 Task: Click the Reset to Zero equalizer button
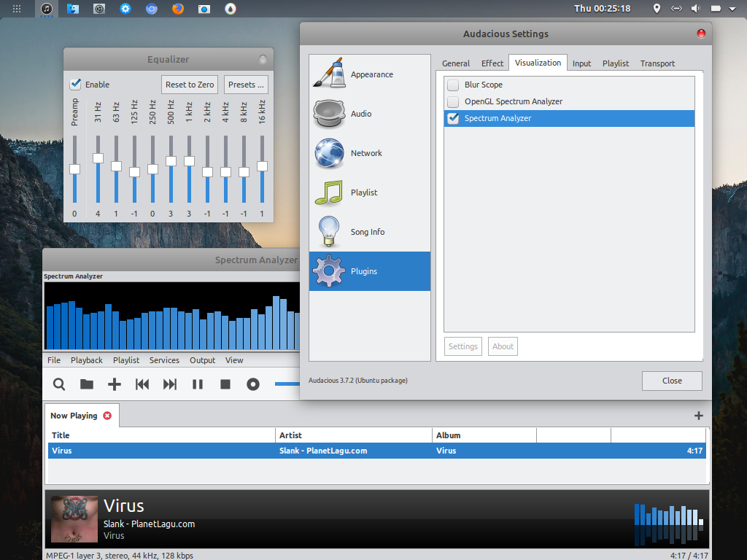click(x=190, y=85)
